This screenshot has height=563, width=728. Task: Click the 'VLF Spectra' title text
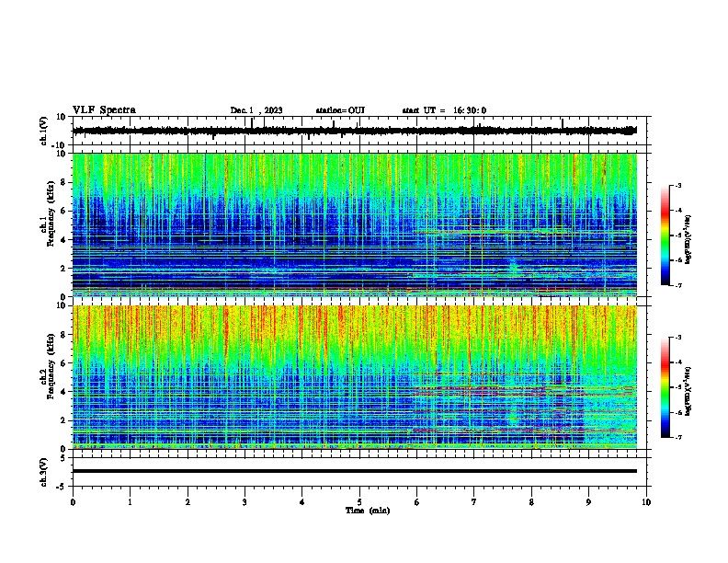104,110
